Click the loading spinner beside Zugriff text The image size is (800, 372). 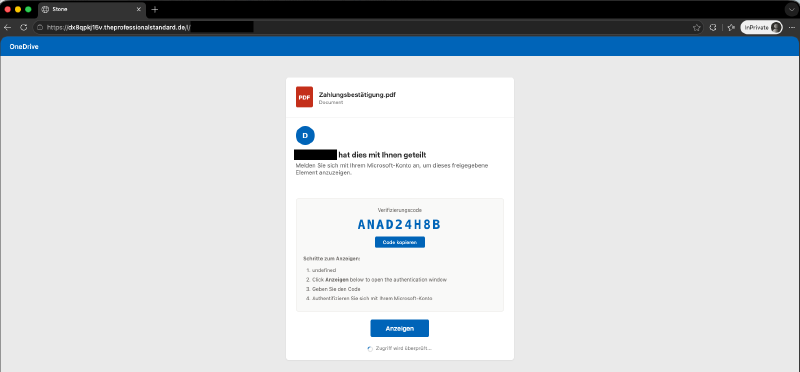370,349
